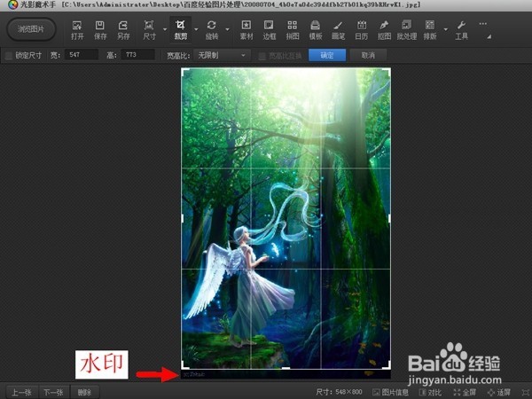The height and width of the screenshot is (399, 532).
Task: Open an image with the 打开 icon
Action: click(77, 30)
